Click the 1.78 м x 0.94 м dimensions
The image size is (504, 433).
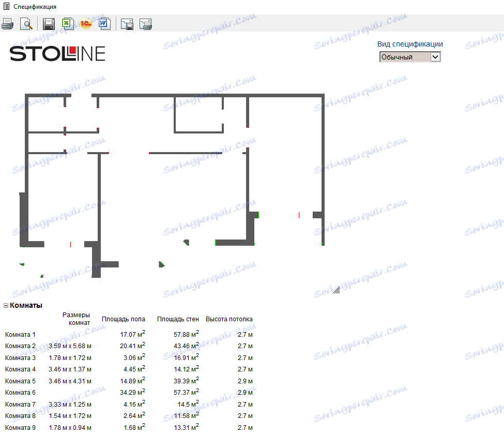[70, 427]
